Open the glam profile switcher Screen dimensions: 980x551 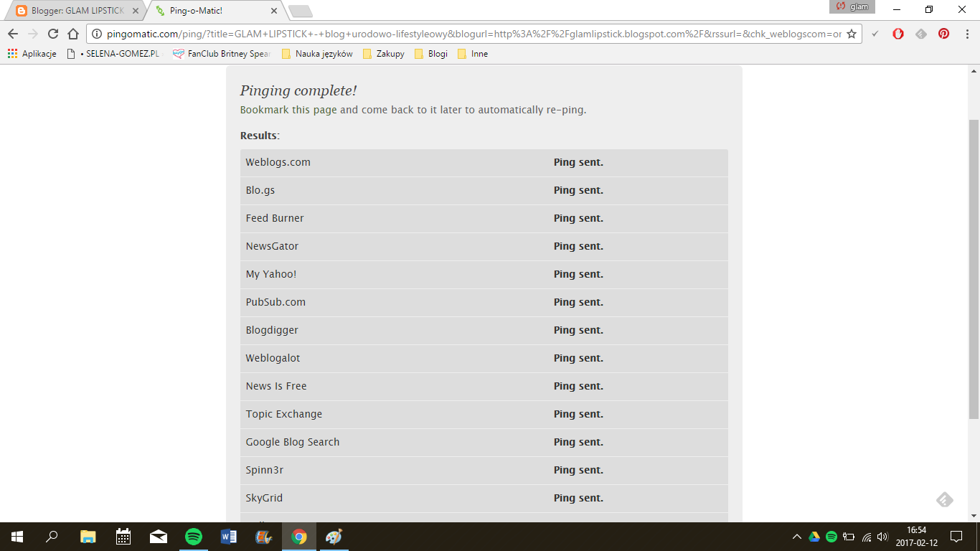[x=852, y=6]
